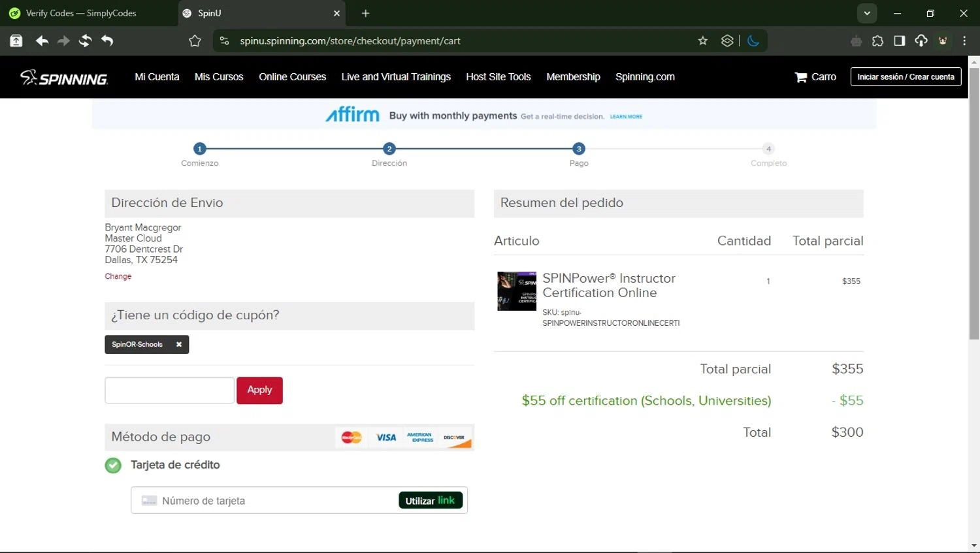Open SPINPower Instructor Certification product thumbnail
The width and height of the screenshot is (980, 553).
coord(517,291)
